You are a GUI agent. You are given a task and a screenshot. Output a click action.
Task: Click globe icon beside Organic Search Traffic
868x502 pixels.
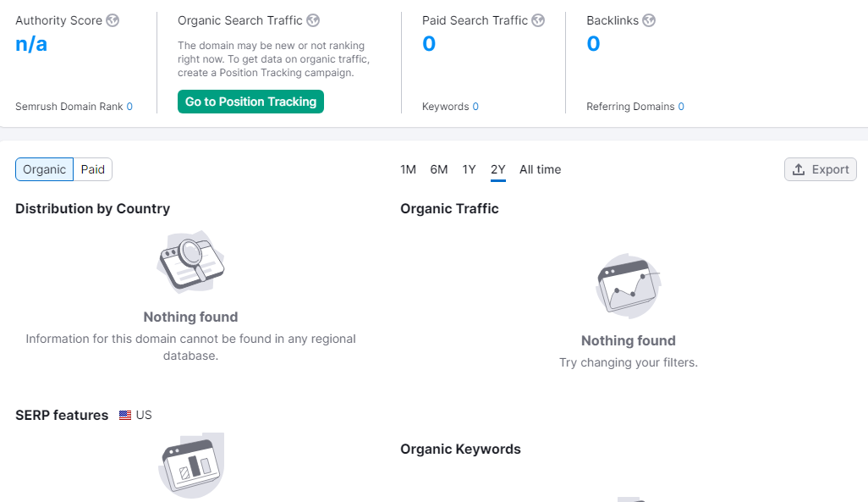(313, 20)
